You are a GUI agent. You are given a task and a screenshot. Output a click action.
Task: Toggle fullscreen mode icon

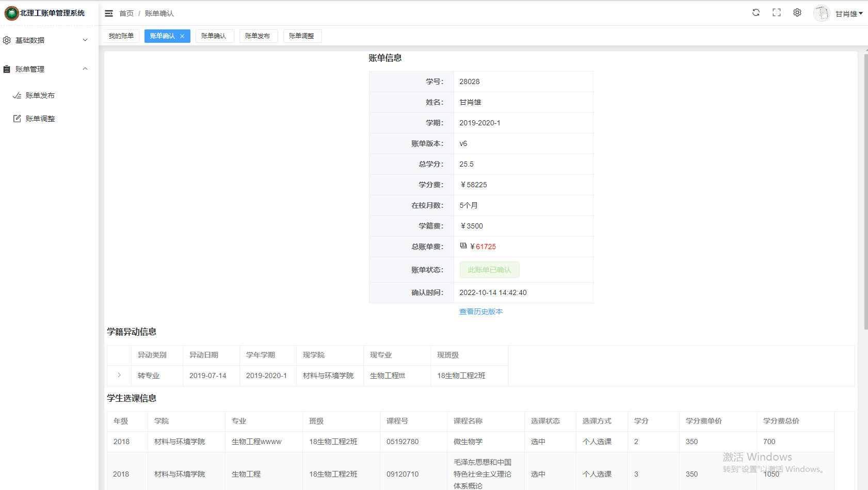(777, 12)
